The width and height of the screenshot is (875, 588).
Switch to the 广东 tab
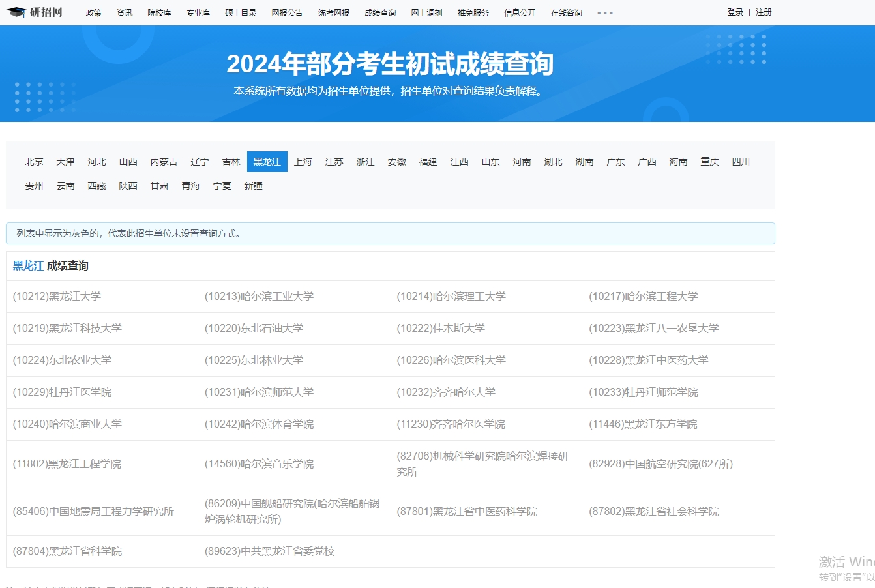[x=616, y=162]
